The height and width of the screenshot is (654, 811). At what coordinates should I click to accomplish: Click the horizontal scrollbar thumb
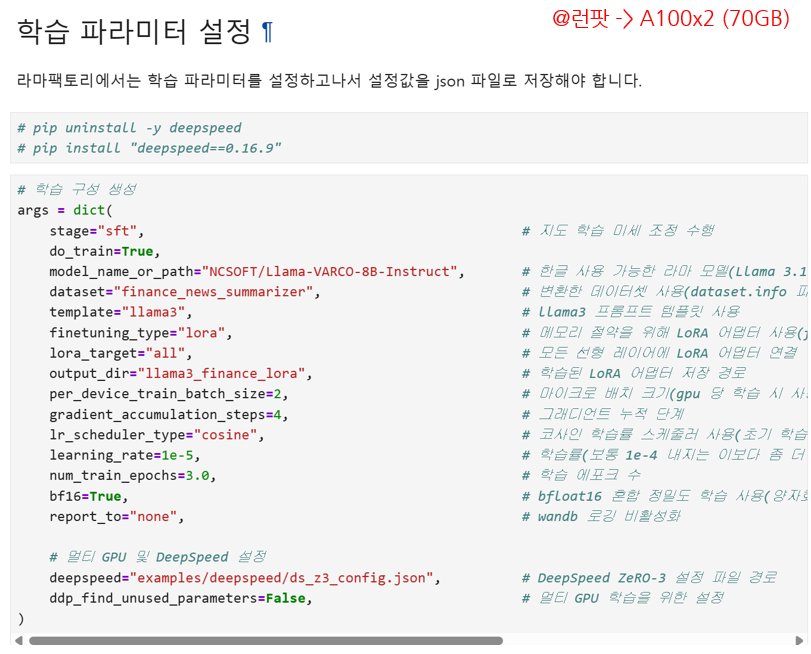click(266, 641)
